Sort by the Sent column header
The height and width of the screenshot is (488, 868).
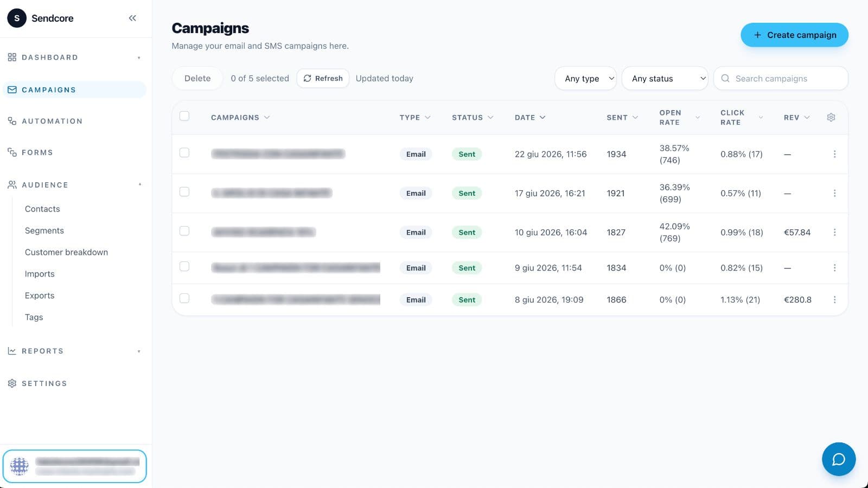tap(622, 117)
